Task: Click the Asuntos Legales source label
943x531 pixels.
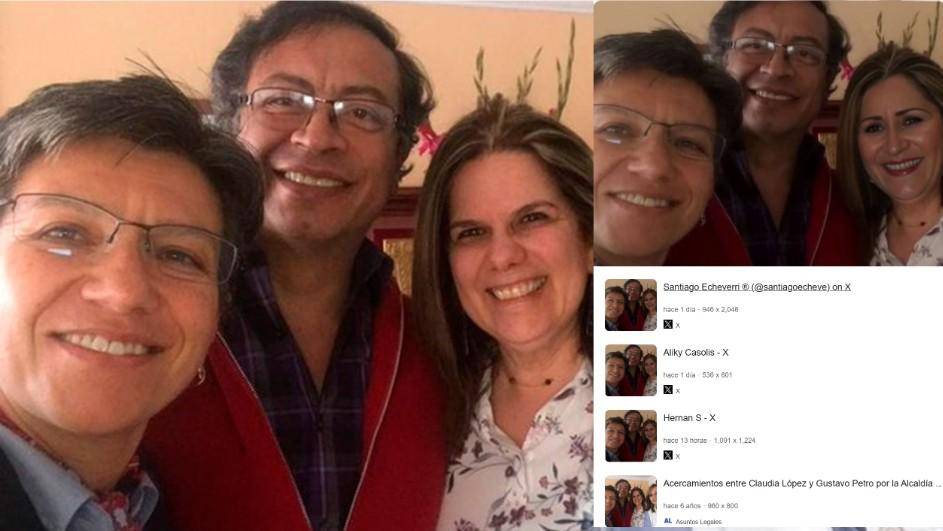Action: [698, 522]
